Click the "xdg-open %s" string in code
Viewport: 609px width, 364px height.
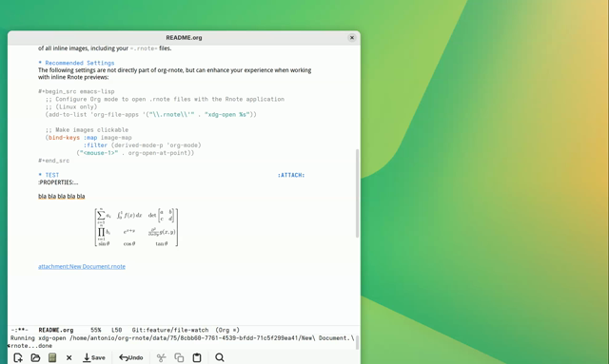click(227, 114)
